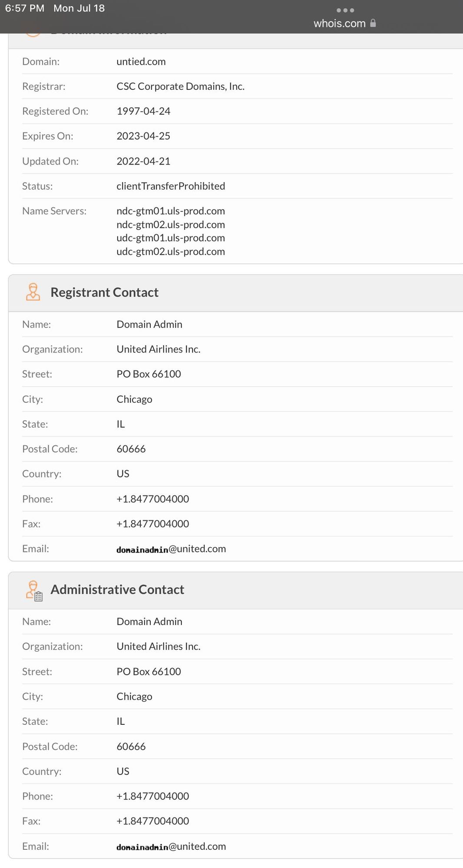Select the Registrant Contact section header
Screen dimensions: 463x868
104,293
